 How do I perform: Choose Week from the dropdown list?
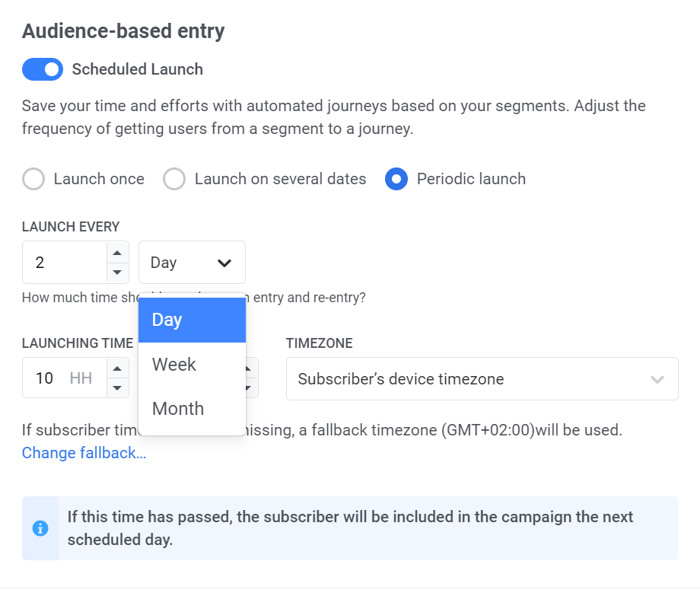[x=192, y=365]
